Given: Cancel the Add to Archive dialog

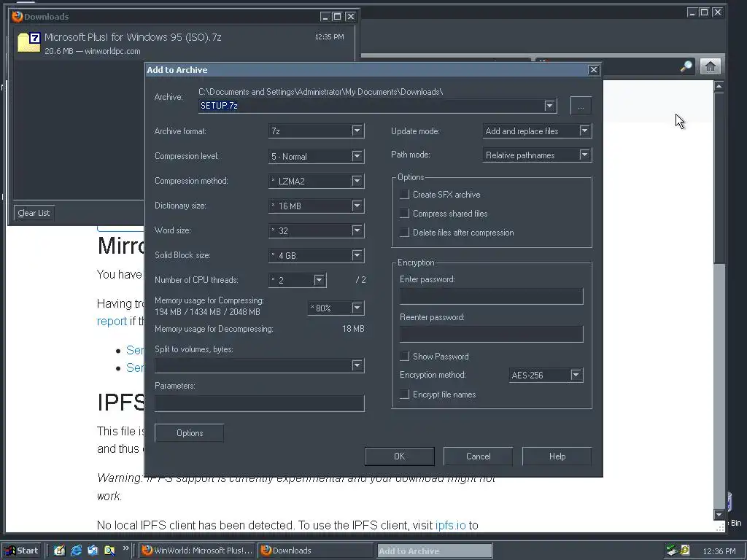Looking at the screenshot, I should (479, 456).
